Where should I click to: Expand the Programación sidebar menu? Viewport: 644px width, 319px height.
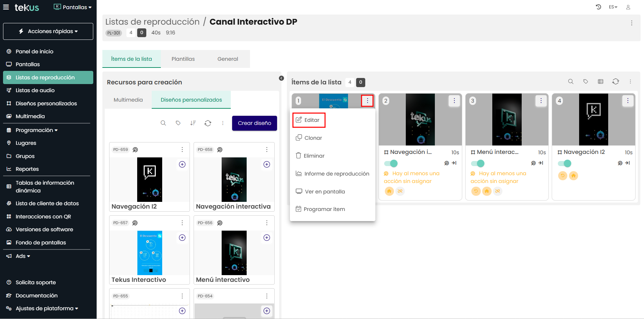36,130
